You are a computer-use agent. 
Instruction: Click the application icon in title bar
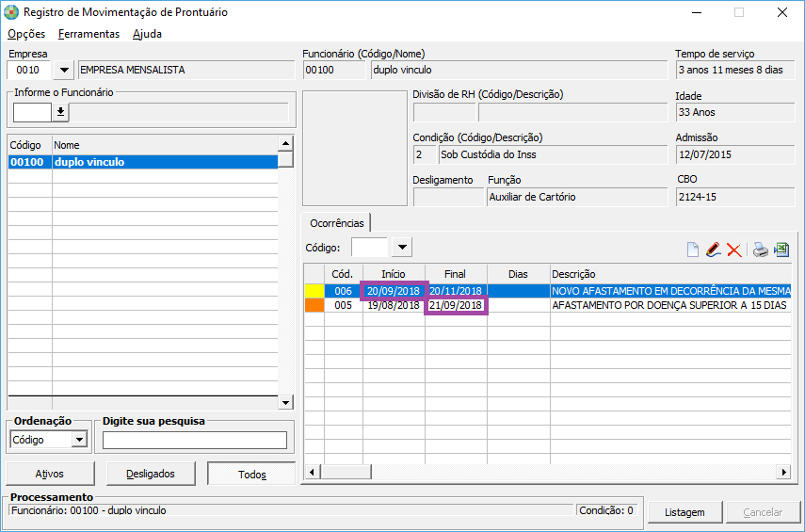(x=10, y=12)
